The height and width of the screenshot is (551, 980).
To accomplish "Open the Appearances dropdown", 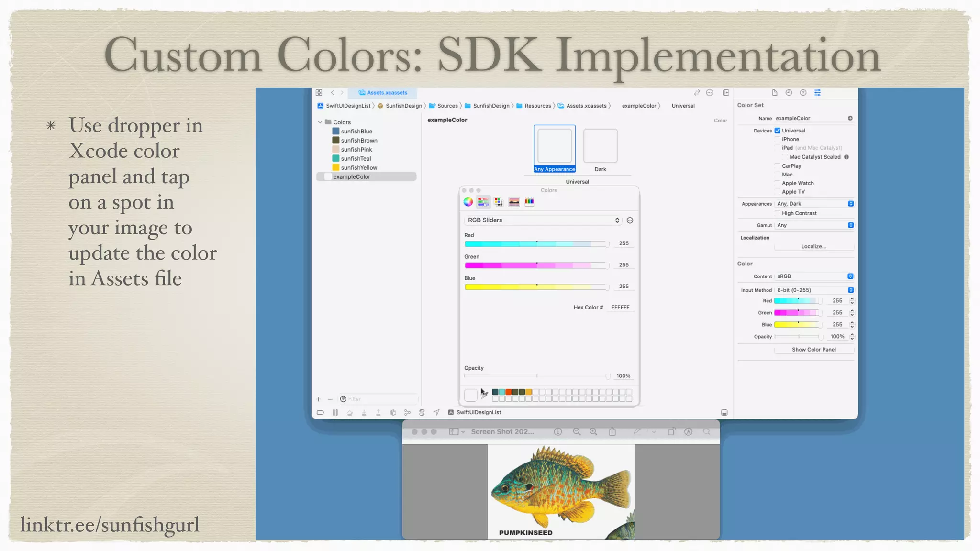I will pos(814,204).
